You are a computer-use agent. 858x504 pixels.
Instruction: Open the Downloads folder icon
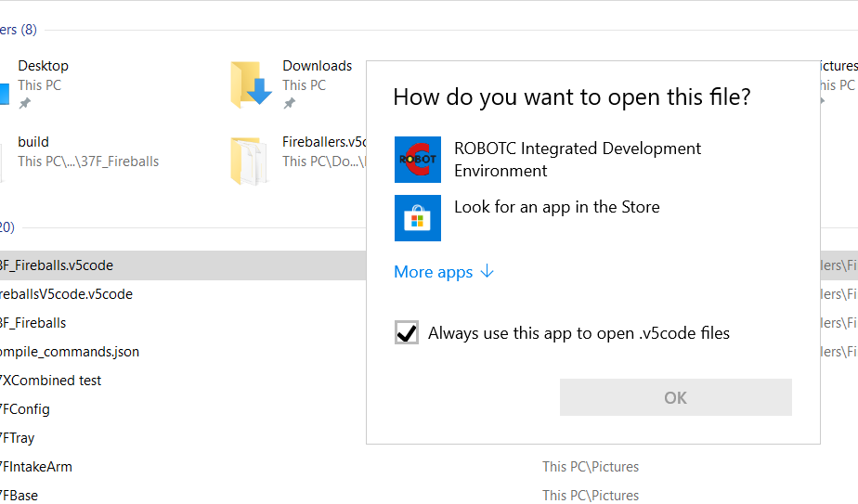(251, 84)
